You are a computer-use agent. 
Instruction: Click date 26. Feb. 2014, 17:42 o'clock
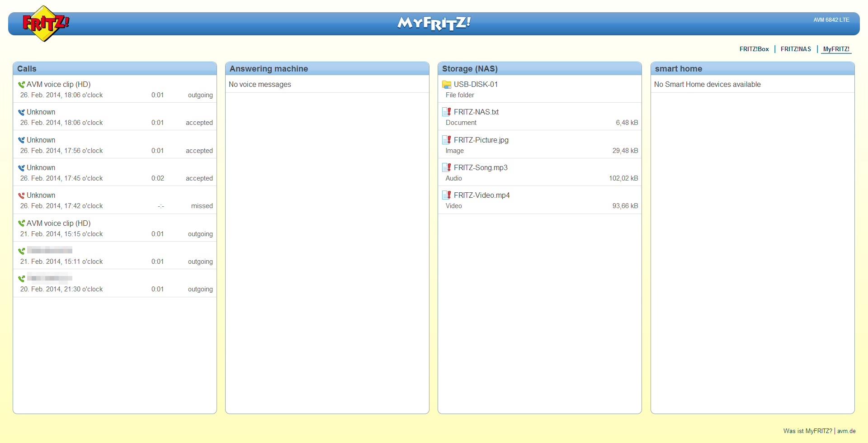(x=61, y=206)
